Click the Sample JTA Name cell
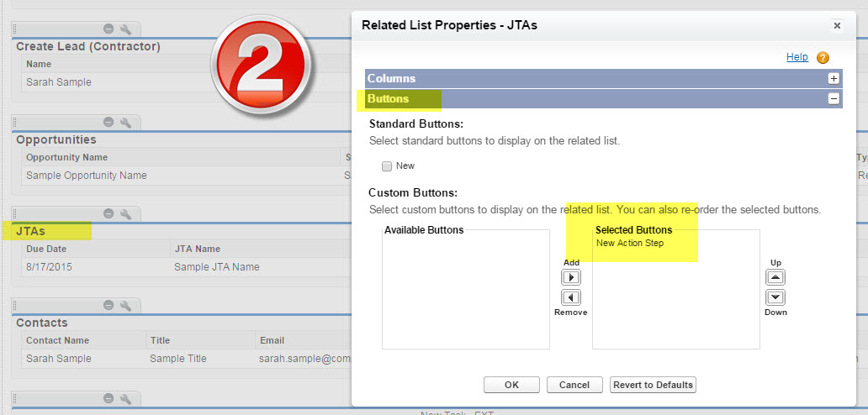Screen dimensions: 868x415 click(216, 267)
